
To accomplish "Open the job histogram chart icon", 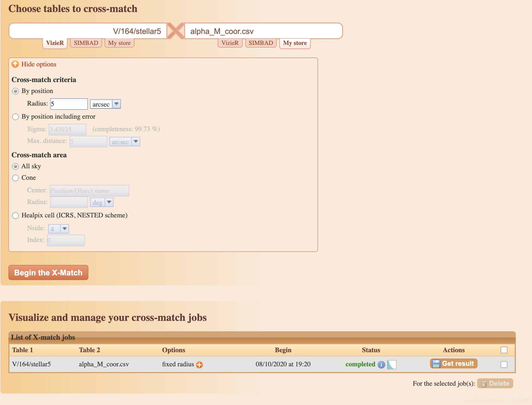I will [392, 364].
